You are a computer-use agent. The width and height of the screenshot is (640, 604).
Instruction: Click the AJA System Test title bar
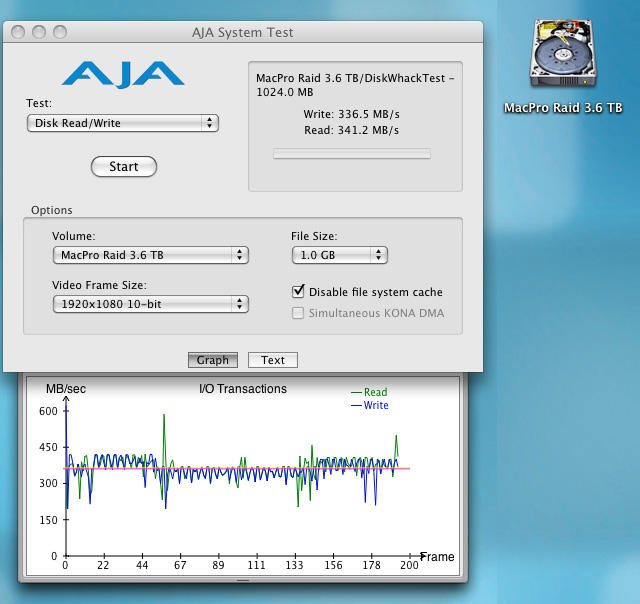tap(242, 32)
